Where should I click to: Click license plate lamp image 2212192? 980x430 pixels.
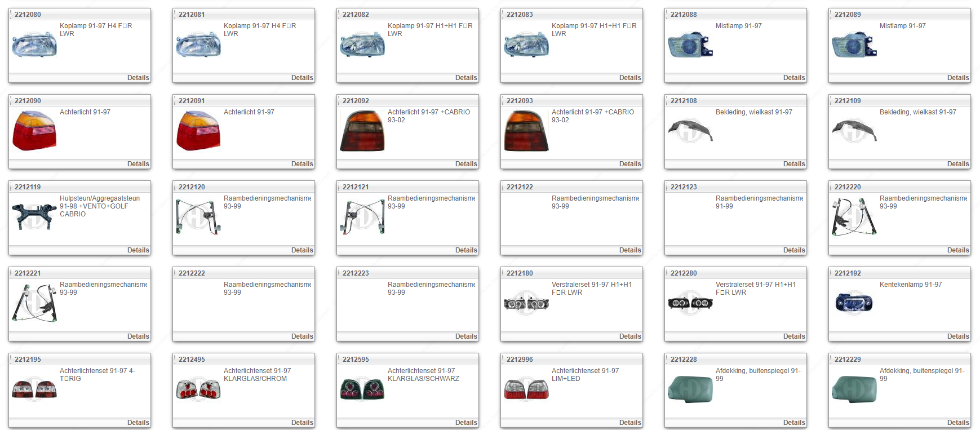pyautogui.click(x=854, y=303)
